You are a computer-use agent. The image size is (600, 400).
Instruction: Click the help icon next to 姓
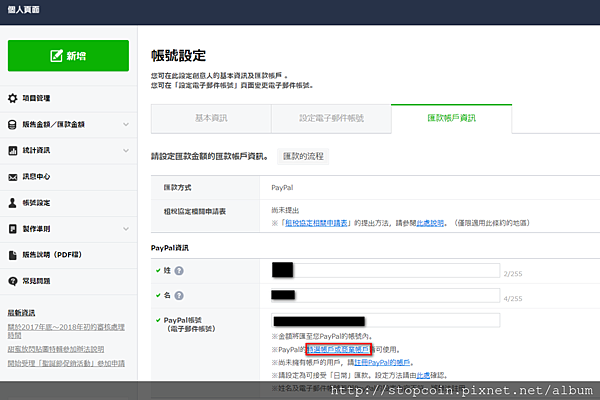(179, 271)
